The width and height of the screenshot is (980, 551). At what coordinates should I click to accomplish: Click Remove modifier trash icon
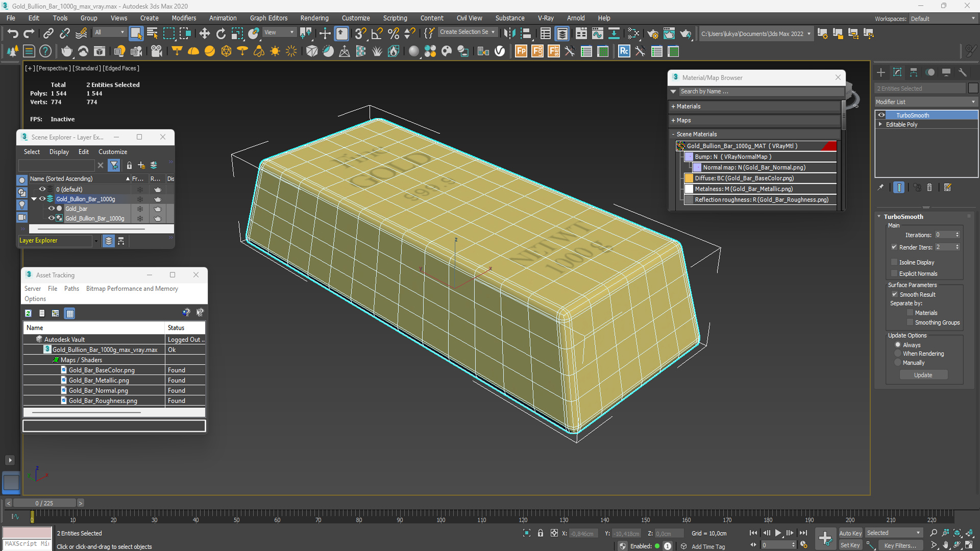click(x=929, y=188)
